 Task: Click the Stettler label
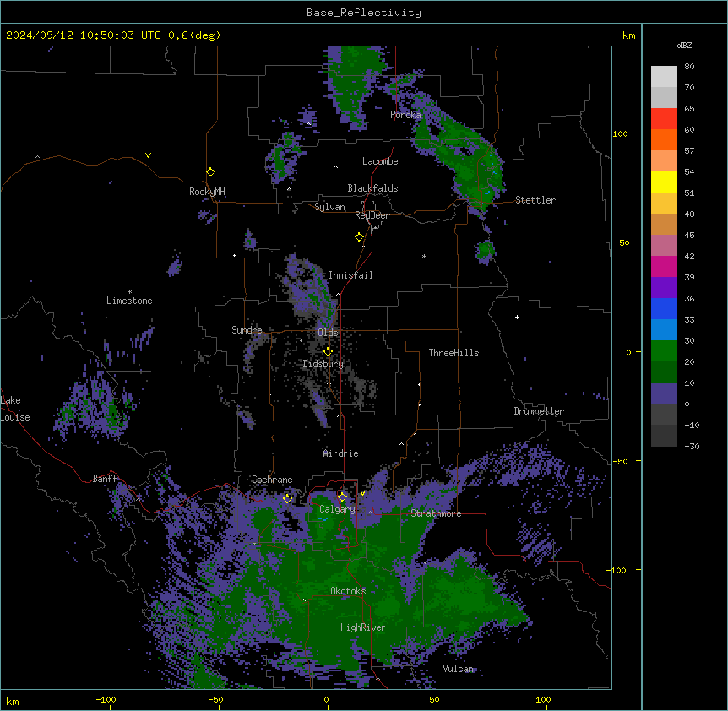[535, 200]
